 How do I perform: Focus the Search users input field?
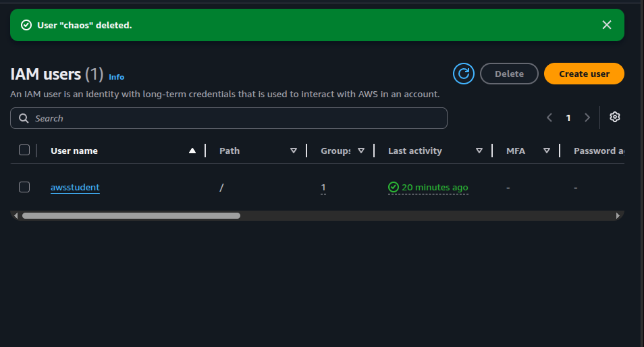click(229, 118)
